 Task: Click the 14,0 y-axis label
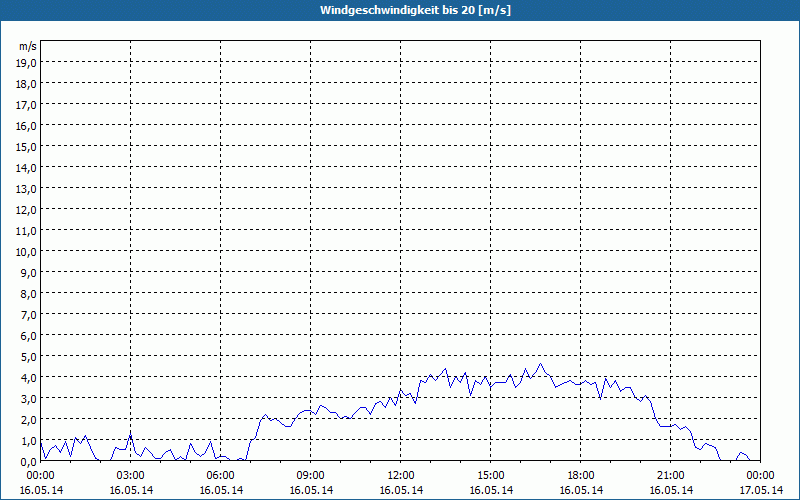point(26,168)
